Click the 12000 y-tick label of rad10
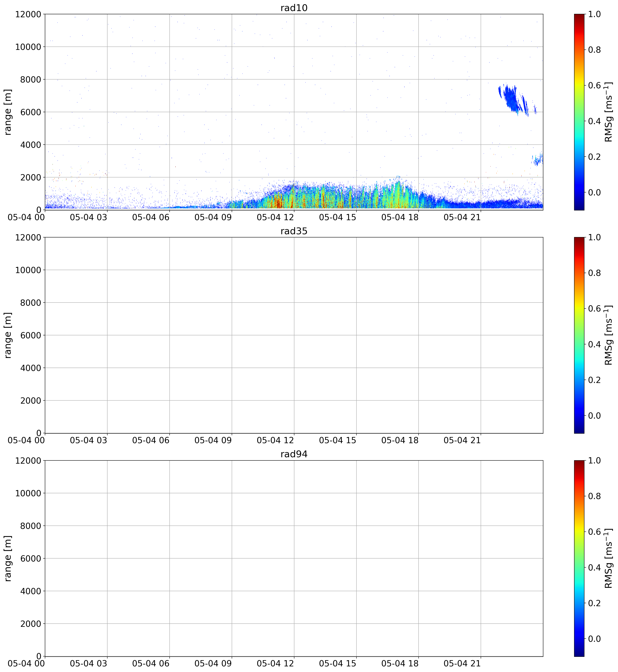The height and width of the screenshot is (672, 618). click(x=28, y=14)
